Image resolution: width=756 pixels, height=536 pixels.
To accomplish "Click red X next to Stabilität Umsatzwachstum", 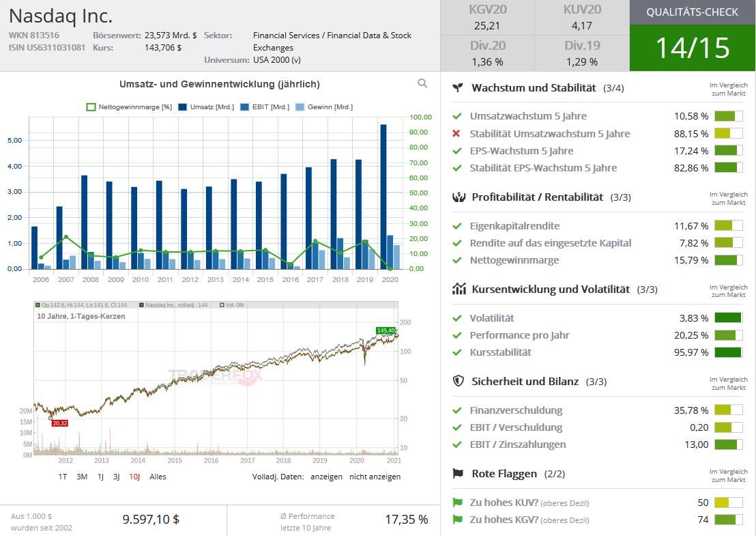I will click(456, 134).
